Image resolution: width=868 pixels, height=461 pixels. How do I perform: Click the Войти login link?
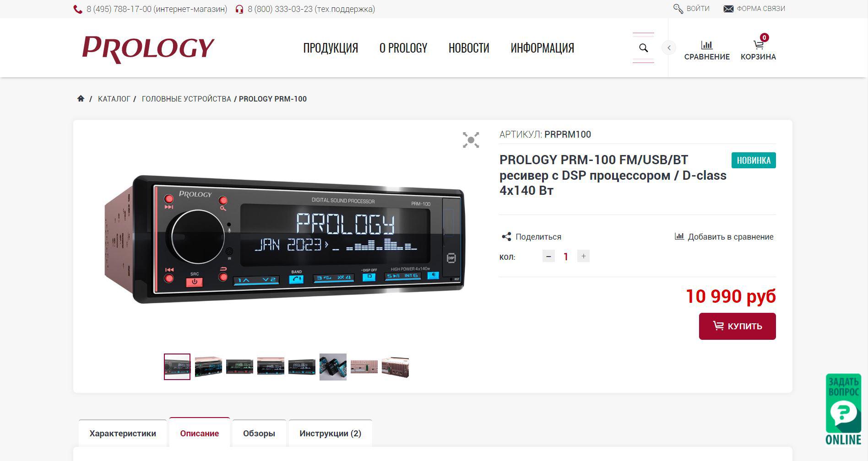[x=691, y=9]
